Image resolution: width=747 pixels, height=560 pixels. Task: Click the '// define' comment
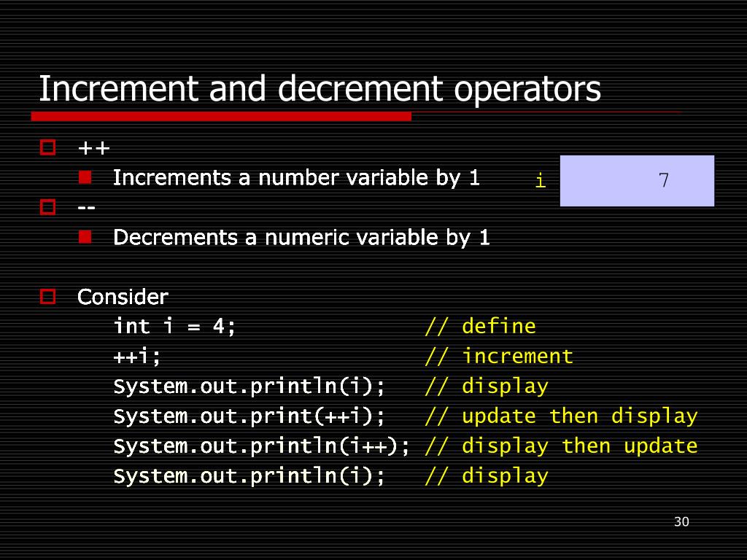tap(480, 327)
